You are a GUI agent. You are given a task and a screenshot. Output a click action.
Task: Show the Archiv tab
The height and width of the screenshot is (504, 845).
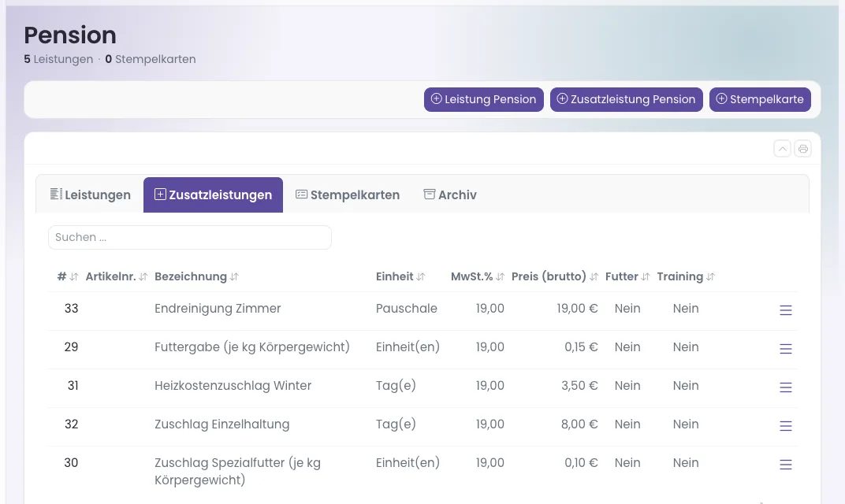point(450,195)
